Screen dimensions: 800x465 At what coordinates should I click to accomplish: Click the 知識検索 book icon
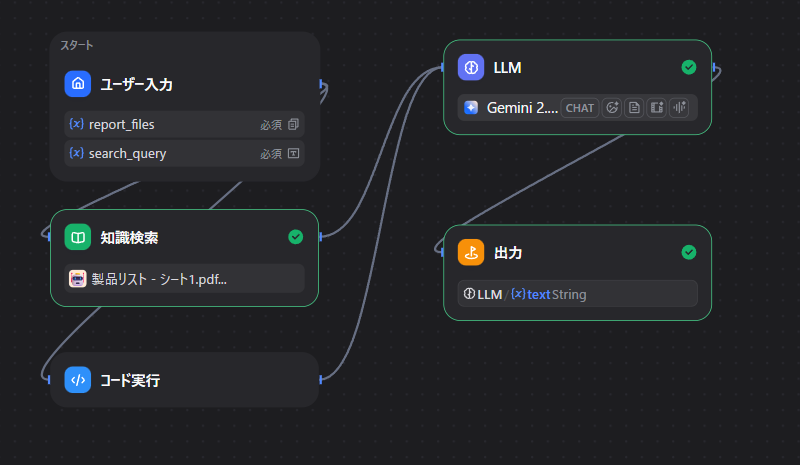point(78,237)
